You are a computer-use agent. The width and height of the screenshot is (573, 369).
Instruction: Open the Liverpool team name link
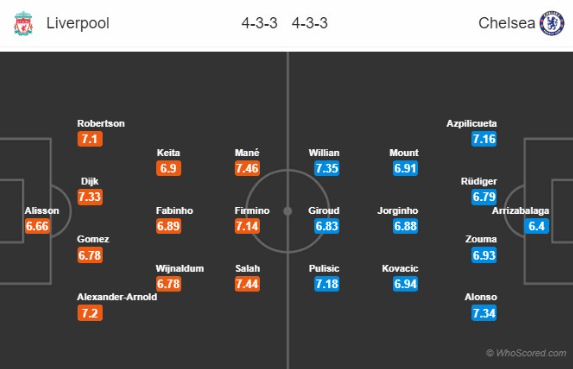(78, 23)
